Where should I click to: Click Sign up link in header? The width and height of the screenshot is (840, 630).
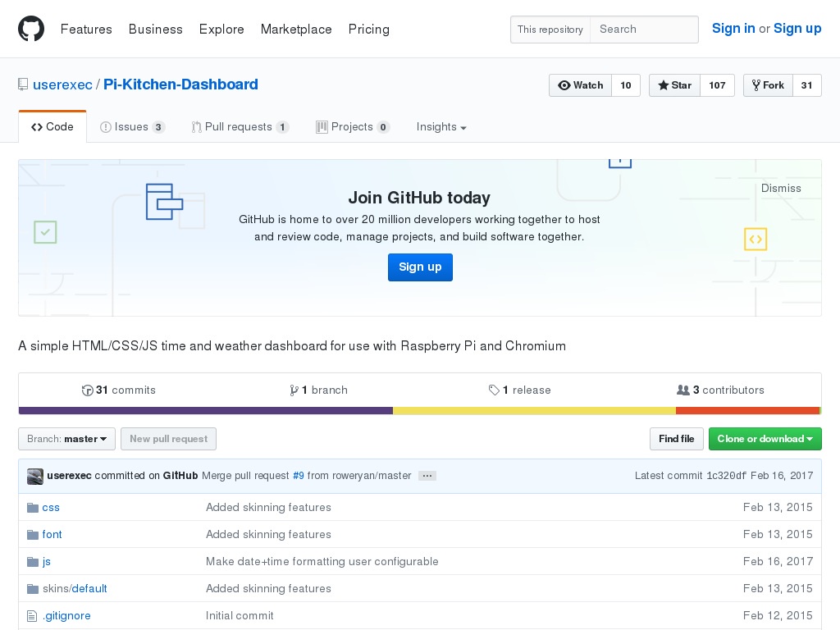click(x=797, y=29)
